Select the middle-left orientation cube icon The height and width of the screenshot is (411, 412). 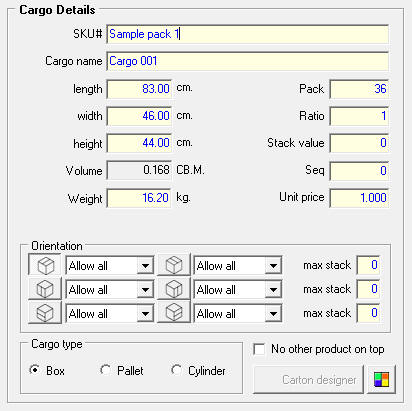45,289
